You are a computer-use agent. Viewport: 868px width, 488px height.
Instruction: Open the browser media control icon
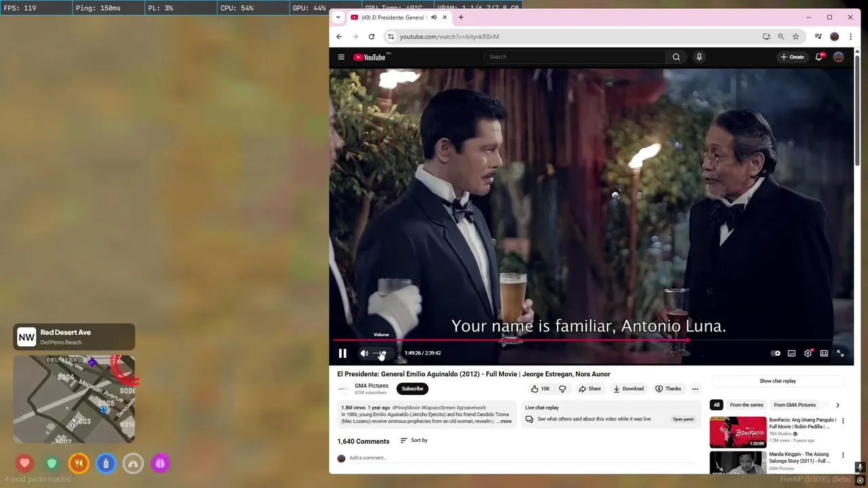[x=818, y=37]
